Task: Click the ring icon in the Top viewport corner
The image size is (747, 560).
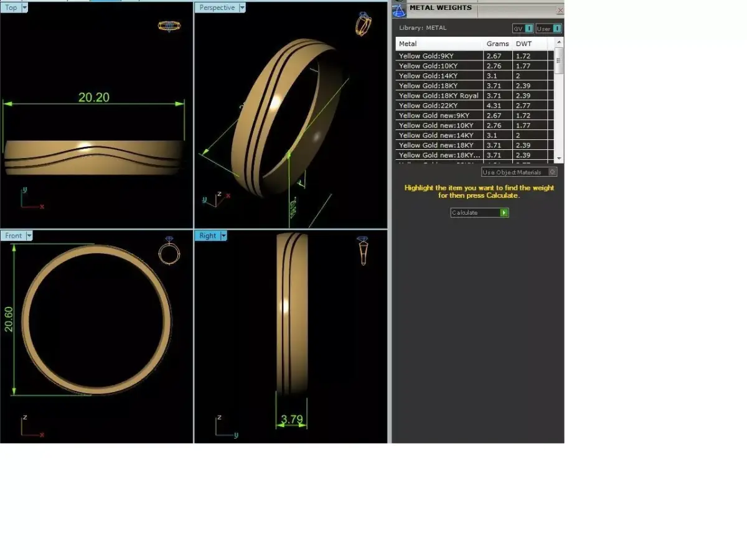Action: coord(169,27)
